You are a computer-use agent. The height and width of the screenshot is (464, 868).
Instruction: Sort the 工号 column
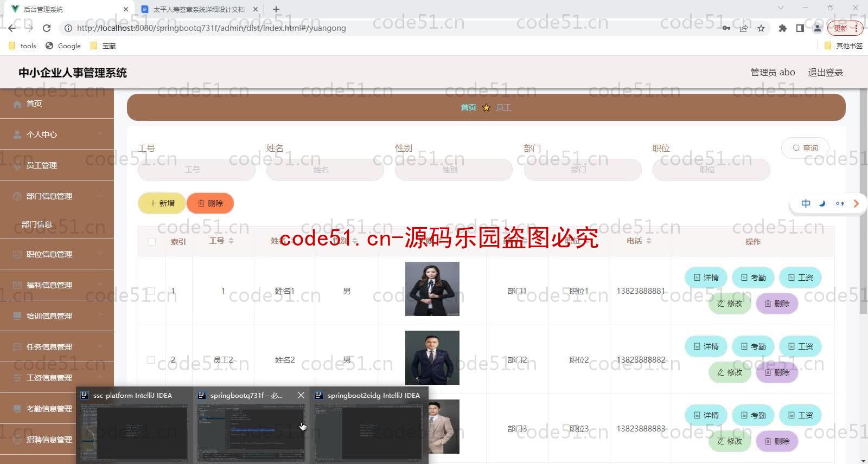231,241
